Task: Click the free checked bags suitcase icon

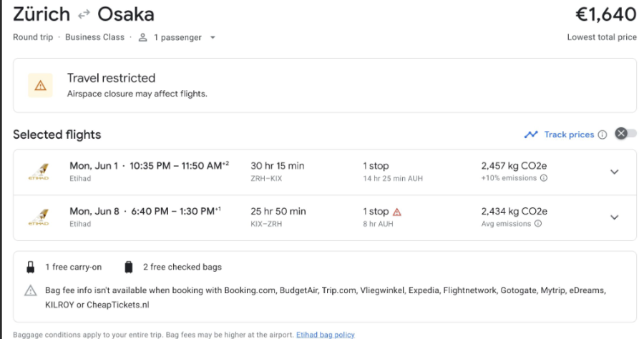Action: (x=129, y=267)
